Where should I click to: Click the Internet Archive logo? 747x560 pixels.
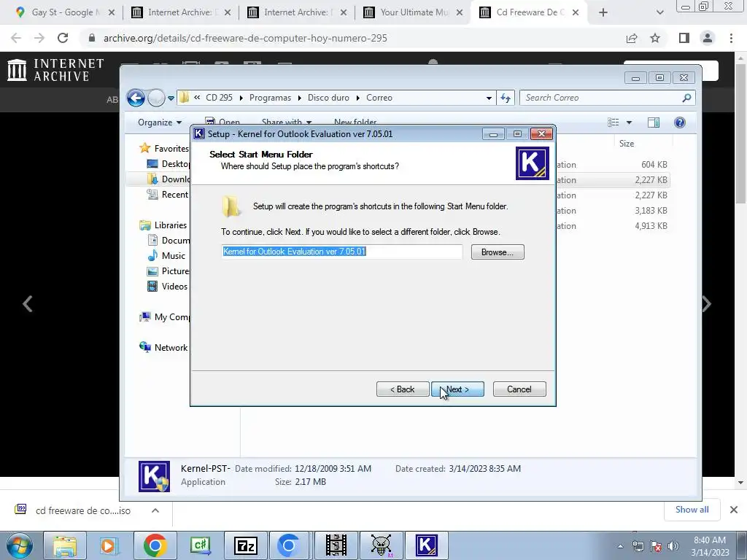pos(55,70)
